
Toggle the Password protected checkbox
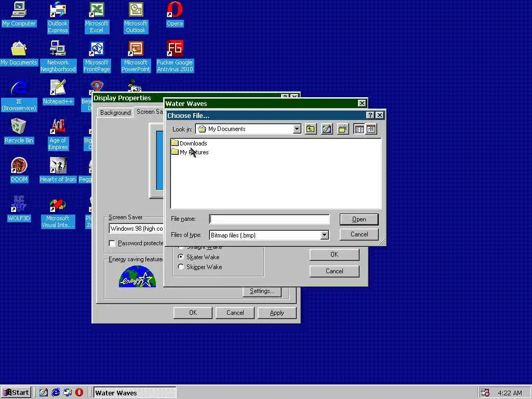[x=112, y=243]
